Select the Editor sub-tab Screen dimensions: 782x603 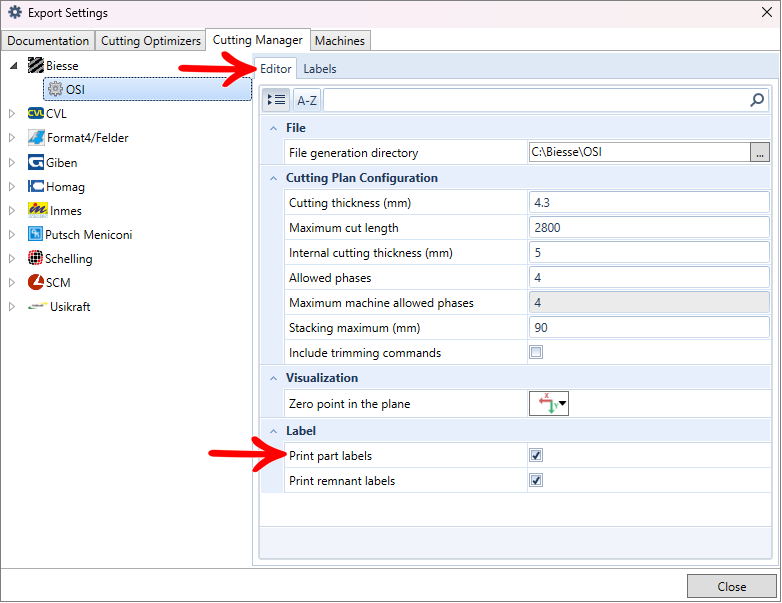click(x=276, y=69)
